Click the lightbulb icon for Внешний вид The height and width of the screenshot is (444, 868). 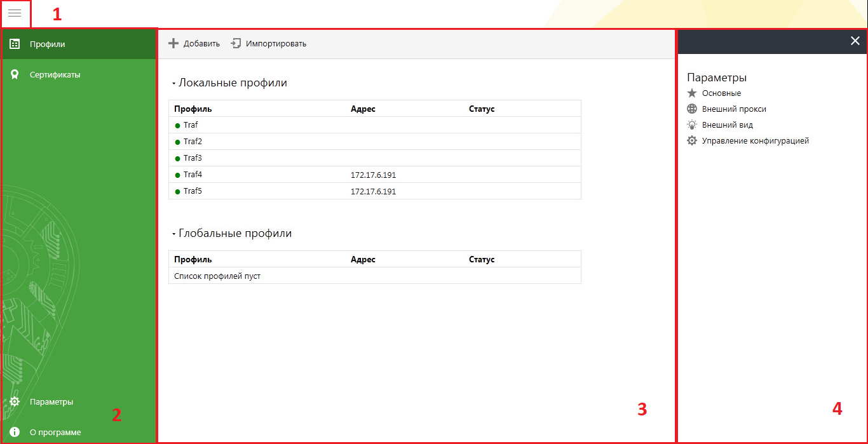pyautogui.click(x=692, y=125)
